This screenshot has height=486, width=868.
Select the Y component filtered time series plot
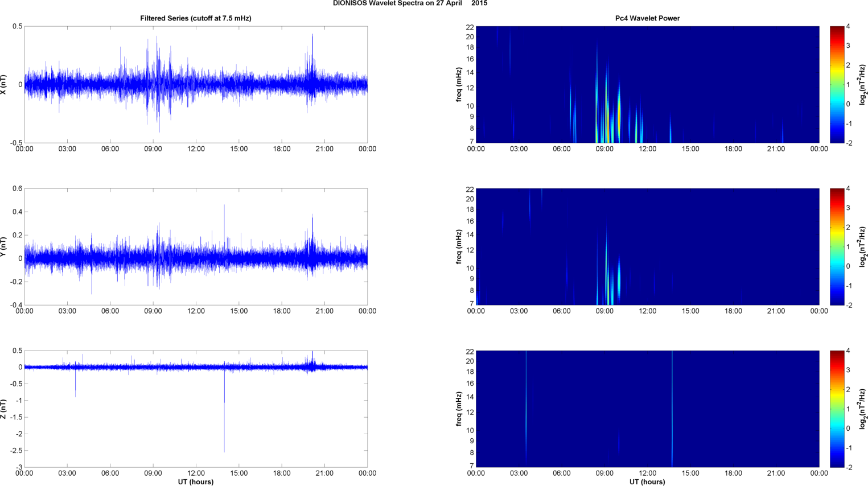196,247
